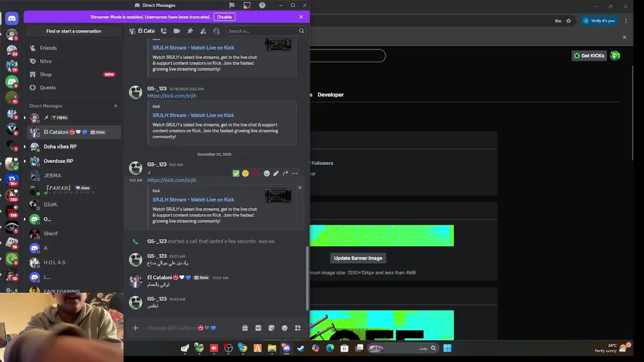Click the taskbar search box
Image resolution: width=644 pixels, height=362 pixels.
point(403,348)
